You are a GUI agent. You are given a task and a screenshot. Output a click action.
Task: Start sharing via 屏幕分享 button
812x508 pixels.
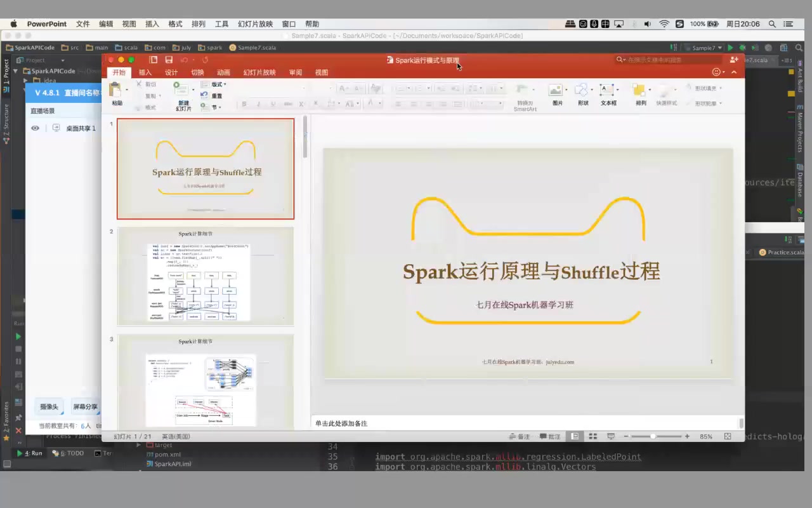(x=85, y=406)
